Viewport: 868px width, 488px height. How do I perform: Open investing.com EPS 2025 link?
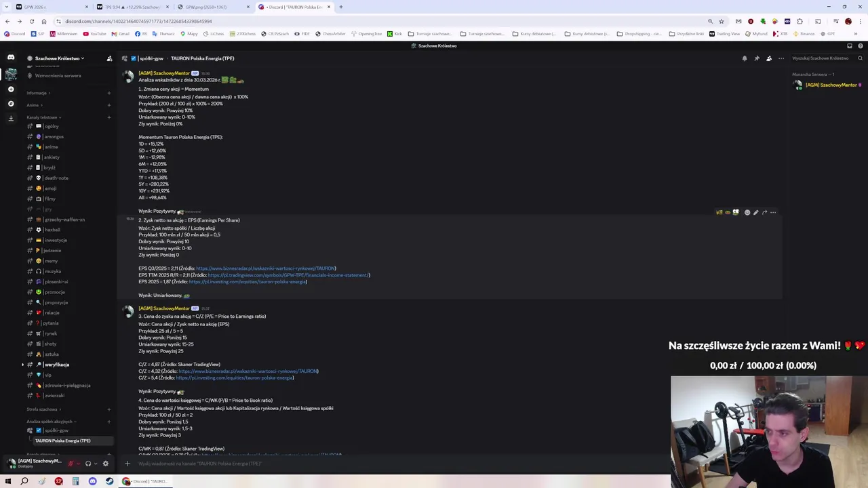point(248,282)
